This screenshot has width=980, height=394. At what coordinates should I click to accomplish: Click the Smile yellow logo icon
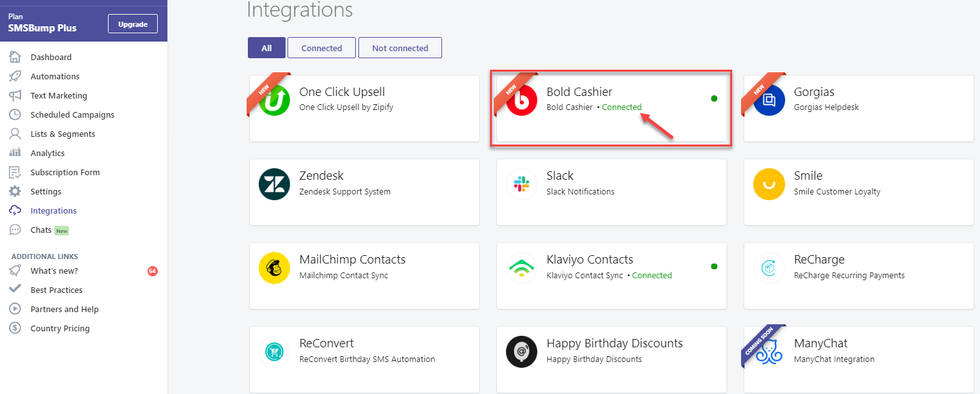click(x=769, y=184)
